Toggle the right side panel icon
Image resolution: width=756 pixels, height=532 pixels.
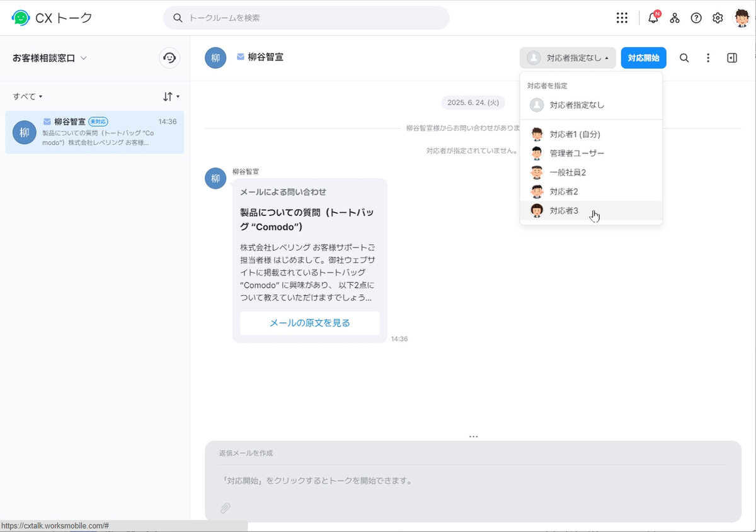click(732, 58)
